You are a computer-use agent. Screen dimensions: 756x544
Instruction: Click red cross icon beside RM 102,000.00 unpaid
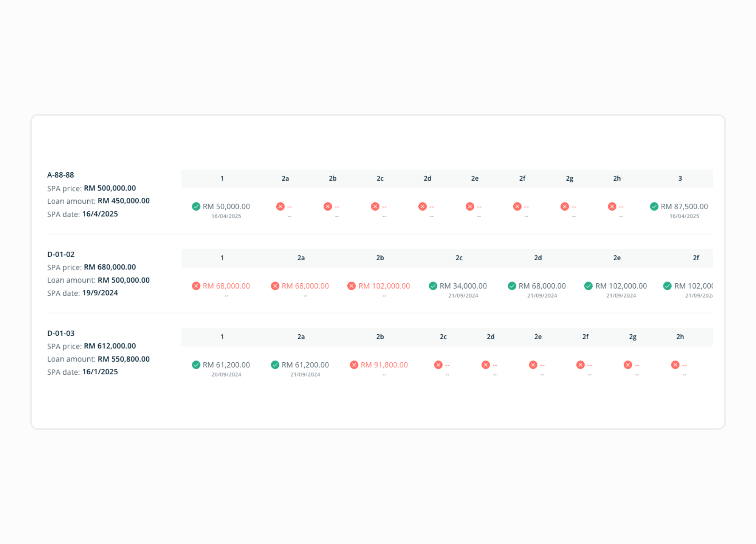[352, 286]
